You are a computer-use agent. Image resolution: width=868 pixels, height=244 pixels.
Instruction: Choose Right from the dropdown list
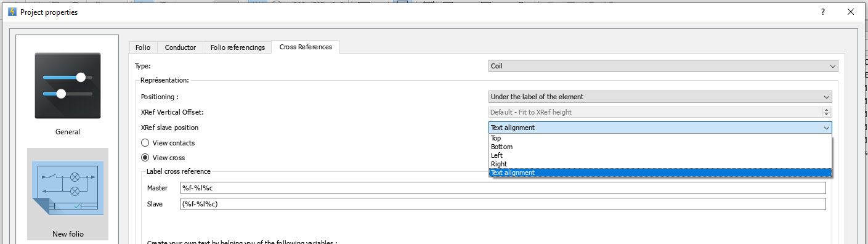point(660,164)
